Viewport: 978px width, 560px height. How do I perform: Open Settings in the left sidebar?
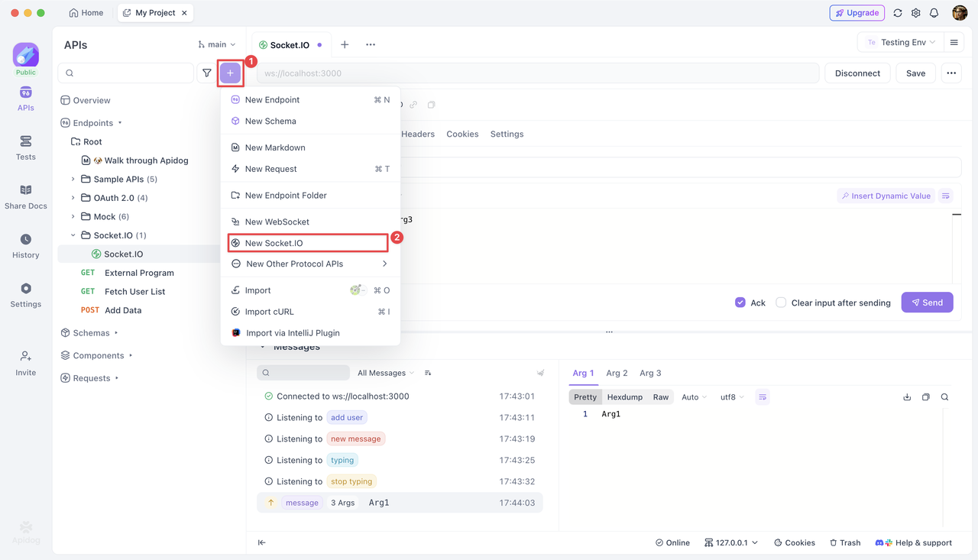[x=26, y=295]
